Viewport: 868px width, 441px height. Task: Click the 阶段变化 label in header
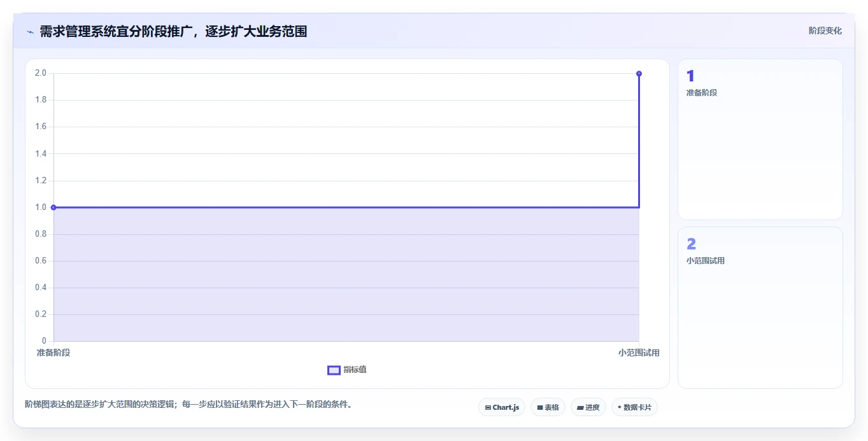825,31
